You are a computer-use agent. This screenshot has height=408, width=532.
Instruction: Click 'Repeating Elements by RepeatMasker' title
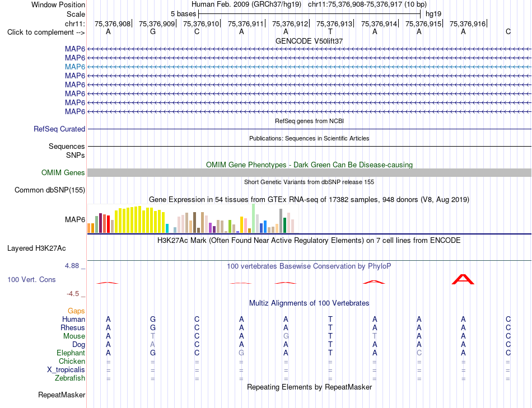(310, 387)
